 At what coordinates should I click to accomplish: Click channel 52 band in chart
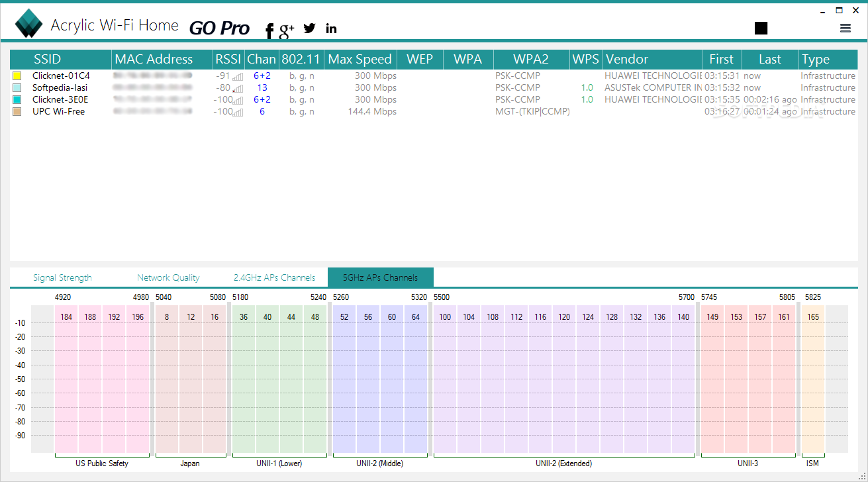click(344, 379)
